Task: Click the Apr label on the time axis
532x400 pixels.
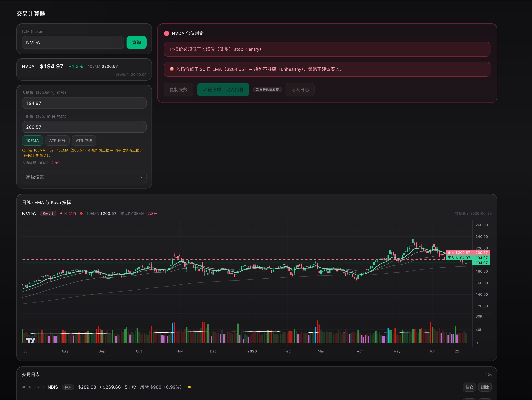Action: 360,351
